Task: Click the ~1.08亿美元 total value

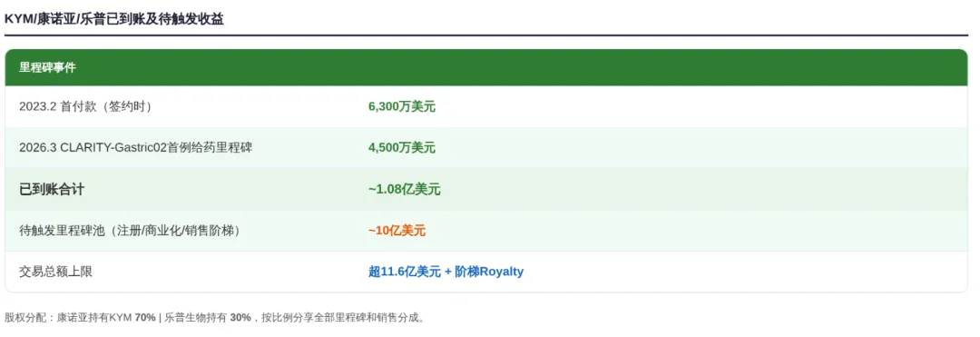Action: 405,190
